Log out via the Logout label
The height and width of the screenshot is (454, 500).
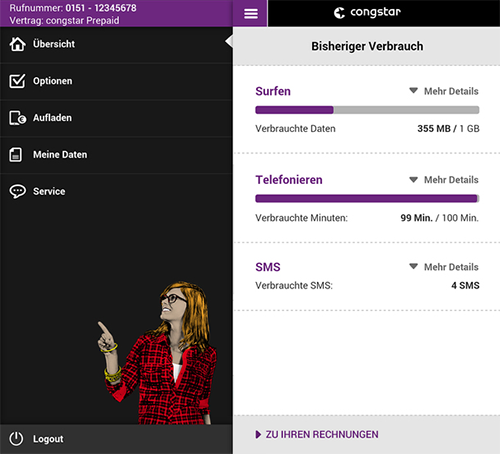point(48,439)
